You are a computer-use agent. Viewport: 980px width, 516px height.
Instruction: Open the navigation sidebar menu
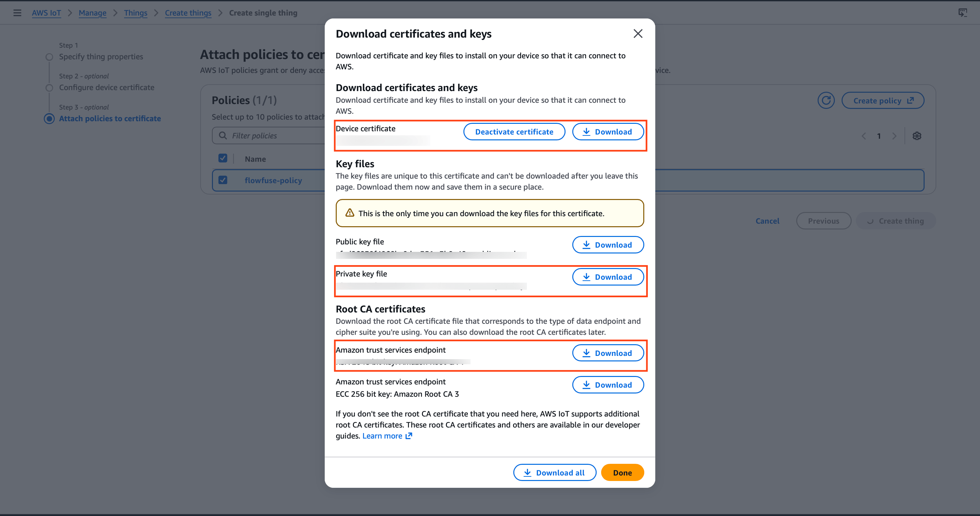17,13
